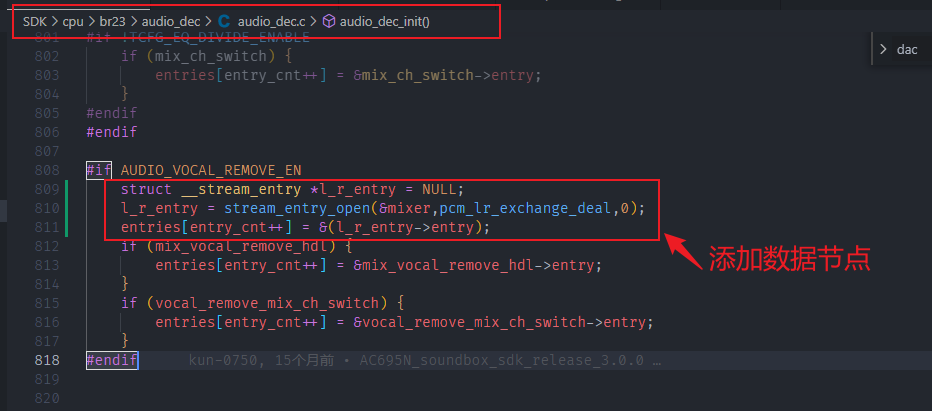Click the audio_dec_init() cube symbol icon
932x411 pixels.
329,22
